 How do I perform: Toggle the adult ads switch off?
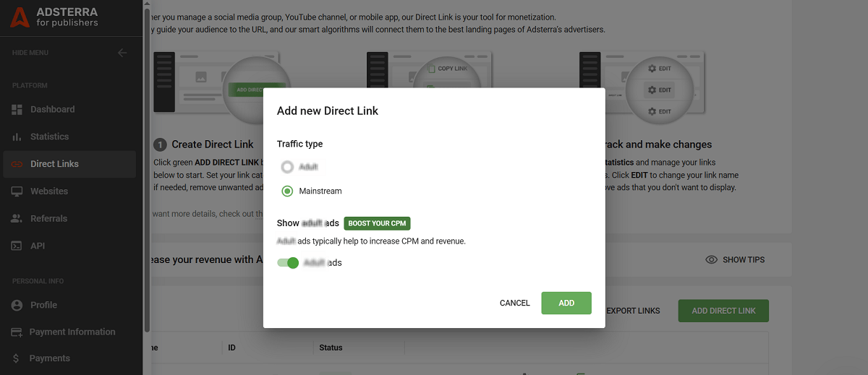tap(288, 263)
